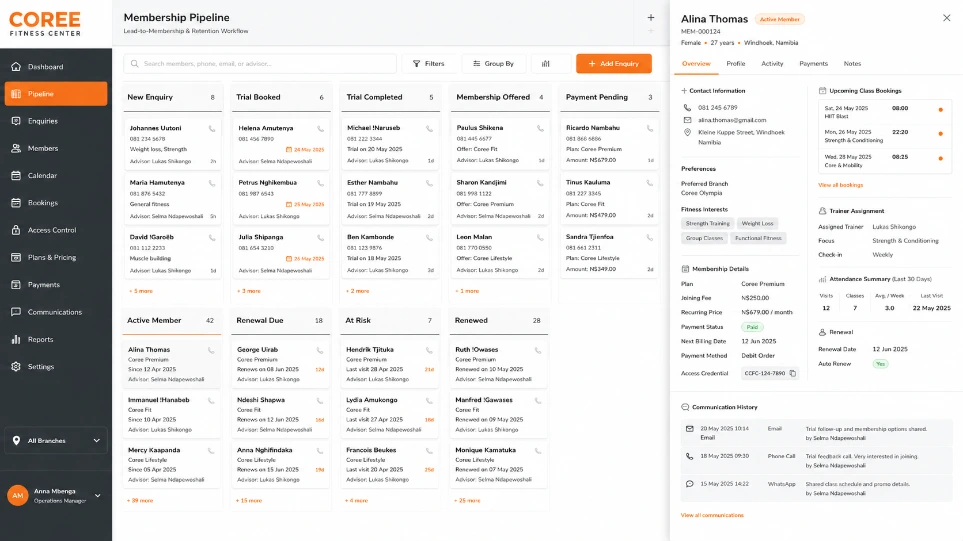Switch to the Profile tab
Viewport: 963px width, 541px height.
pos(735,63)
